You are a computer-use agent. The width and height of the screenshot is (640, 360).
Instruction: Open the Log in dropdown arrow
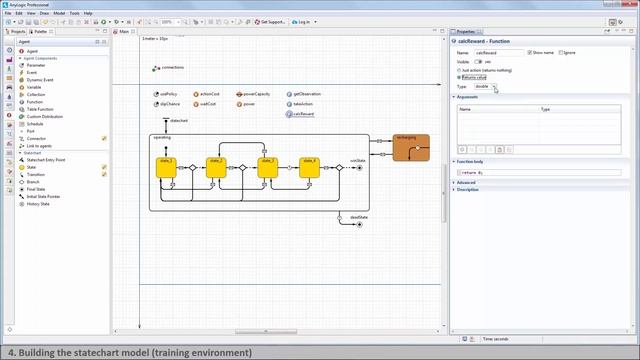(315, 22)
